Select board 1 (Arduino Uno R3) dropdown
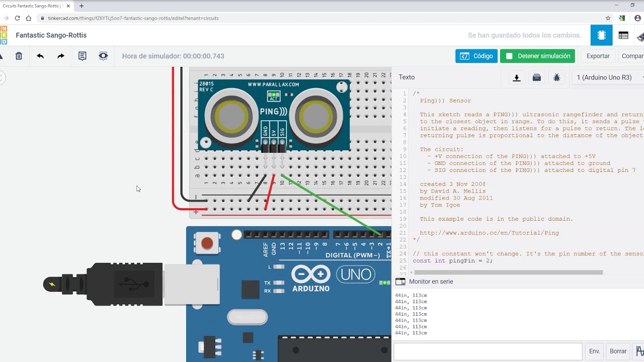This screenshot has width=644, height=362. click(x=608, y=77)
